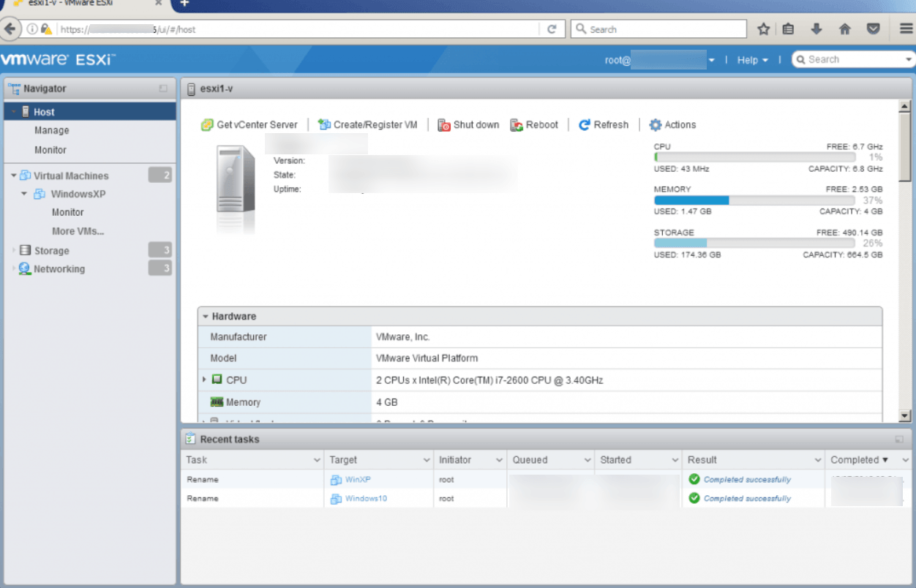Expand the CPU hardware row
The width and height of the screenshot is (916, 588).
204,380
